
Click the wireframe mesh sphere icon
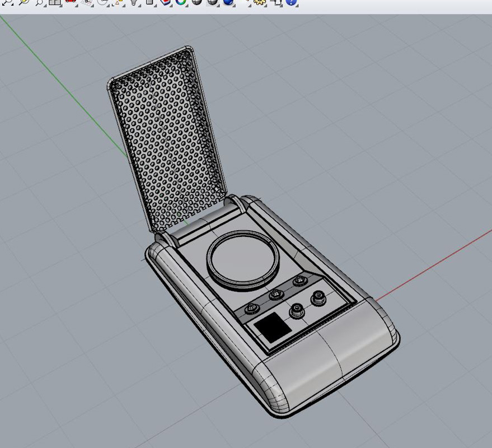(213, 2)
